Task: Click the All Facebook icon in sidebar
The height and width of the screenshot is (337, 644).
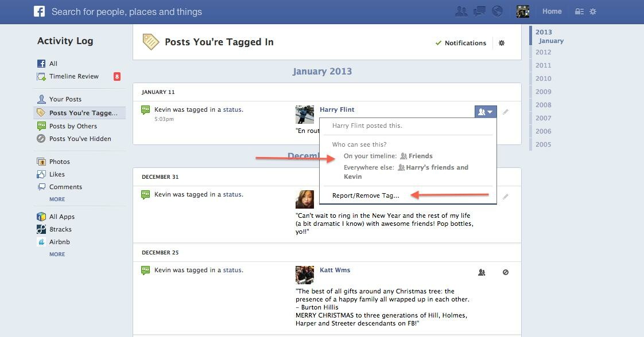Action: click(x=41, y=64)
